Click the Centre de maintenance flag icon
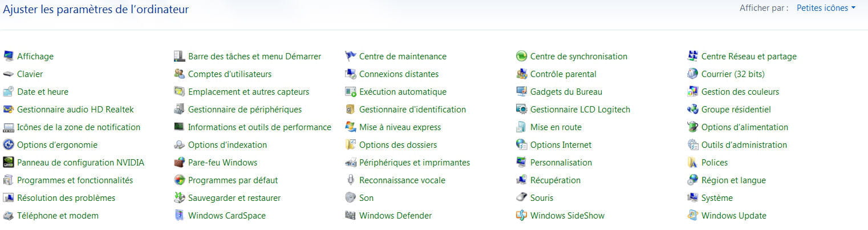The height and width of the screenshot is (230, 868). click(x=351, y=57)
